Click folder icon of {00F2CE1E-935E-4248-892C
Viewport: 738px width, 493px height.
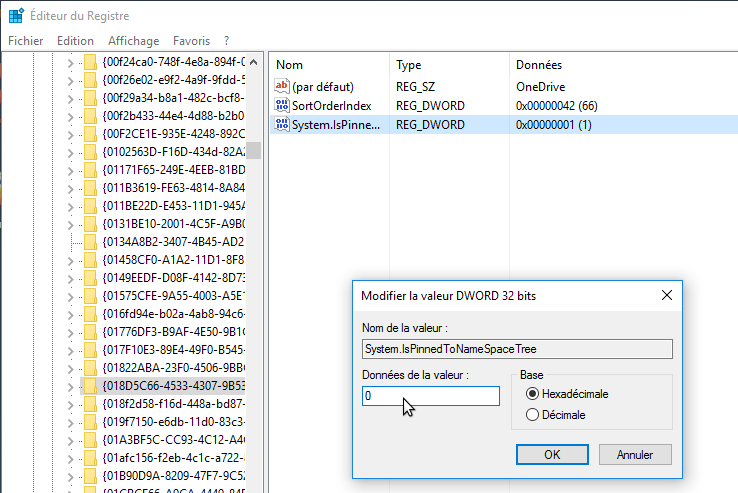90,134
